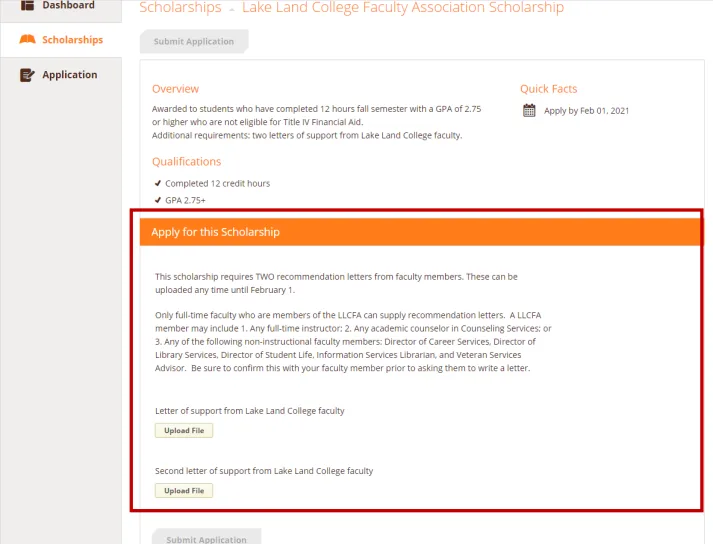The height and width of the screenshot is (544, 713).
Task: Click 'Letter of support from Lake Land College faculty' label
Action: [250, 411]
